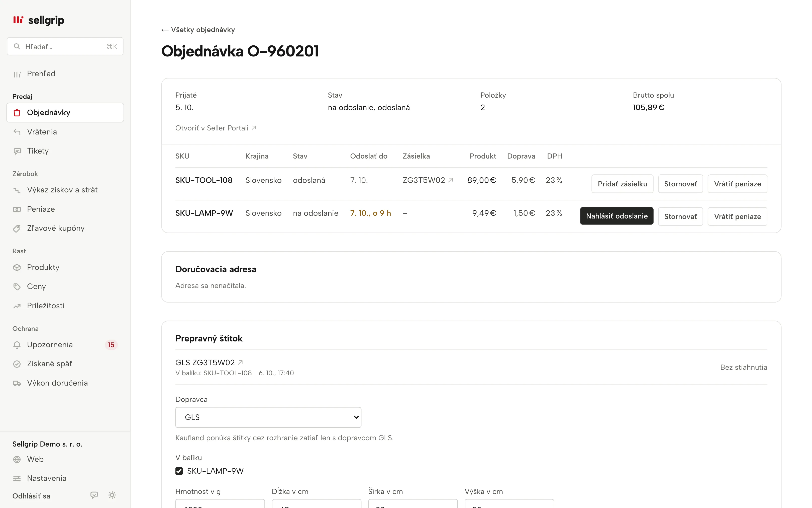Click the sellgrip logo
Screen dimensions: 812x508
pos(38,20)
